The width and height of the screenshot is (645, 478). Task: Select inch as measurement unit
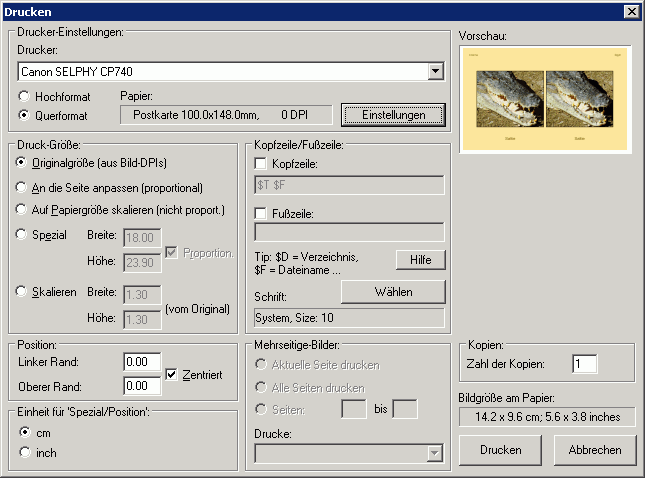(x=25, y=452)
